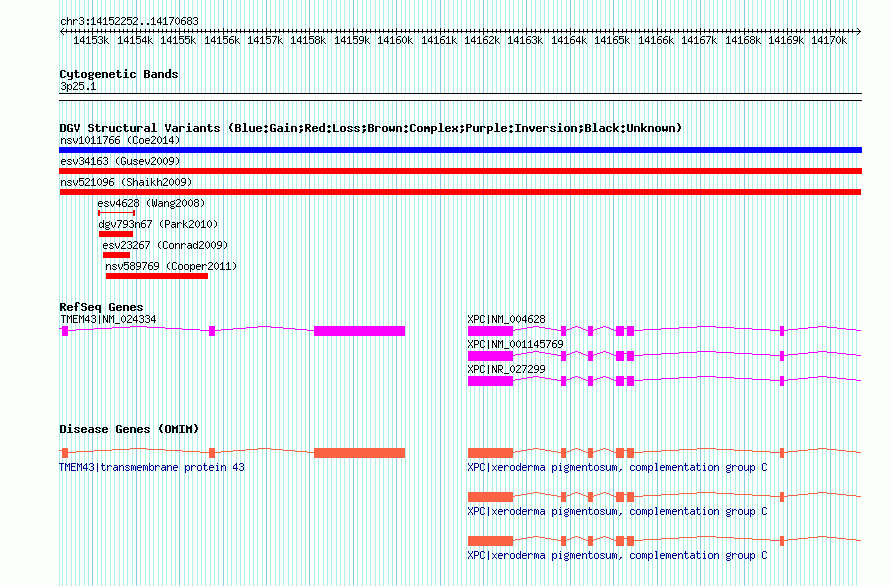
Task: Select the large orange exon of third OMIM XPC row
Action: tap(490, 541)
